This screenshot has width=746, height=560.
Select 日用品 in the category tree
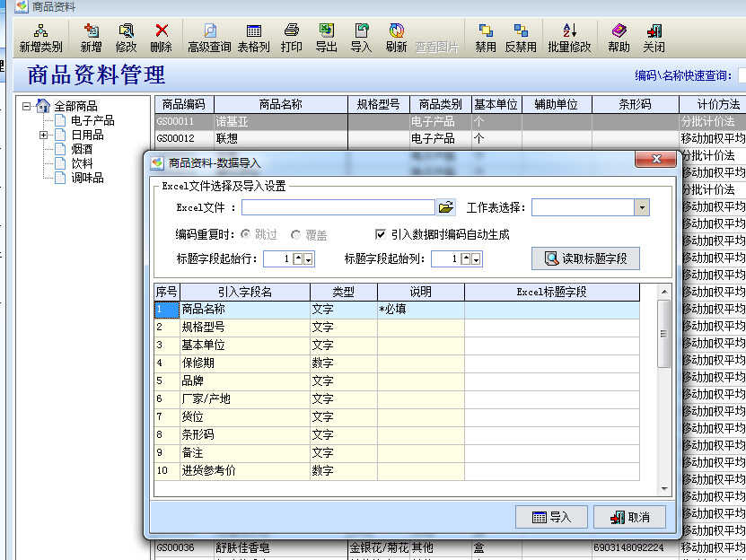(87, 136)
